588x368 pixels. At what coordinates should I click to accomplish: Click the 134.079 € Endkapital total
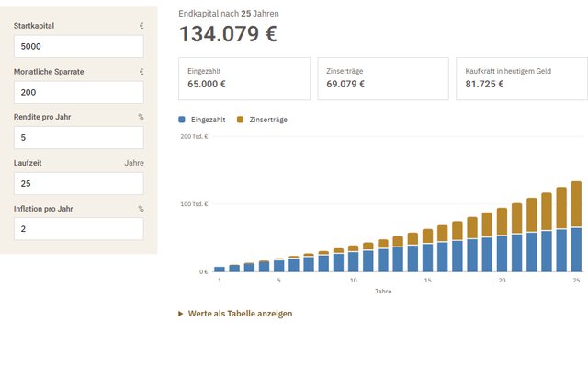click(x=228, y=34)
